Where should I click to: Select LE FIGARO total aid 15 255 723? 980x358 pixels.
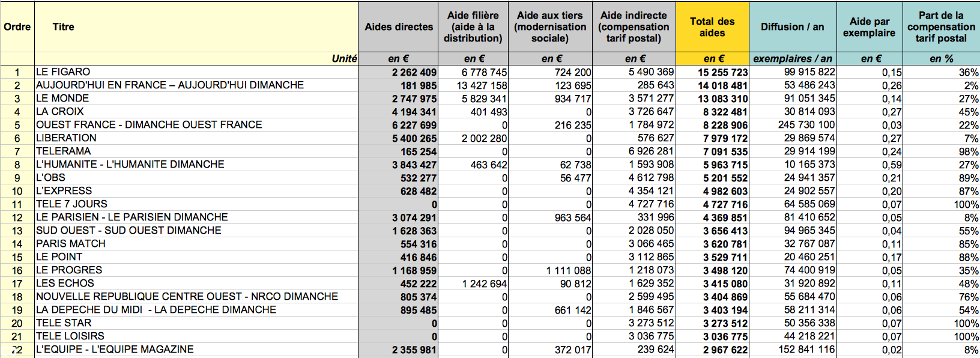[722, 72]
